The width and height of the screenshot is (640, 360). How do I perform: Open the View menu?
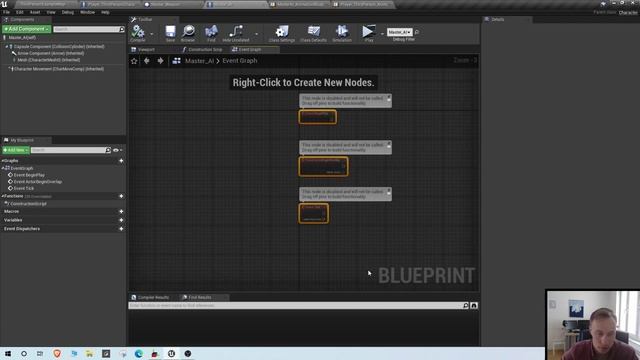[51, 12]
